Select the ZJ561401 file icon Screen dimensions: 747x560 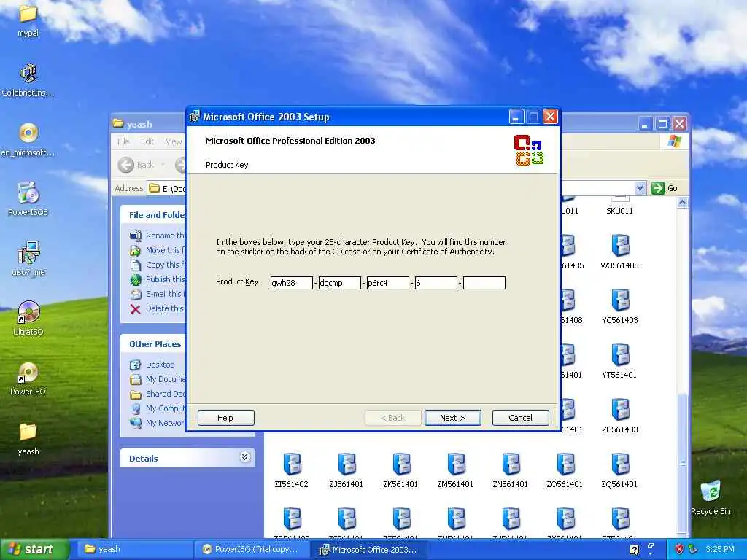pyautogui.click(x=347, y=464)
